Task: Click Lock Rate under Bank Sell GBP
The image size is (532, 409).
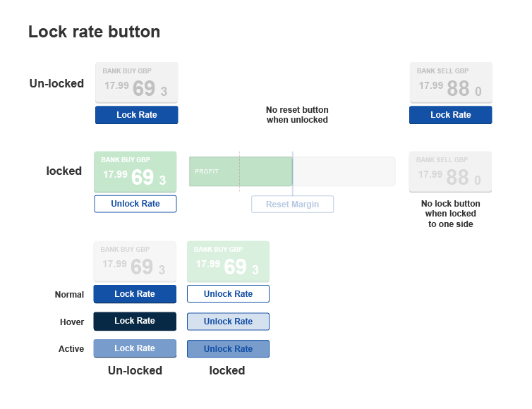Action: [450, 115]
